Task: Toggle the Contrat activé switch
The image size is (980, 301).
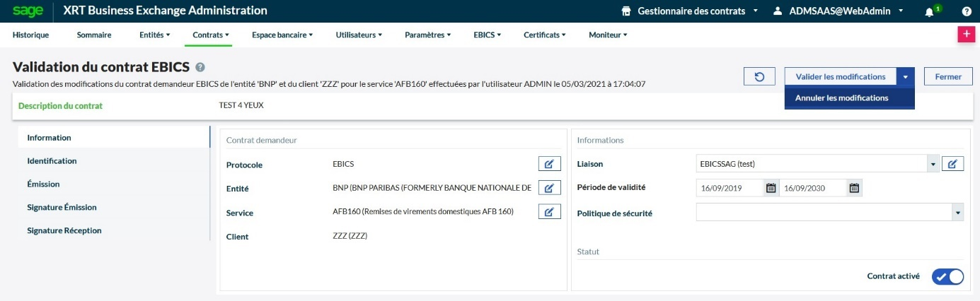Action: [x=947, y=277]
